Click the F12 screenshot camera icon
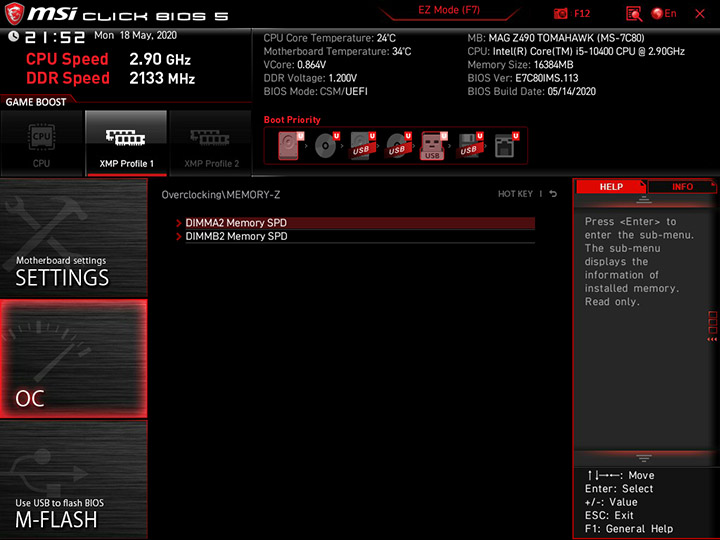The image size is (720, 540). click(560, 14)
